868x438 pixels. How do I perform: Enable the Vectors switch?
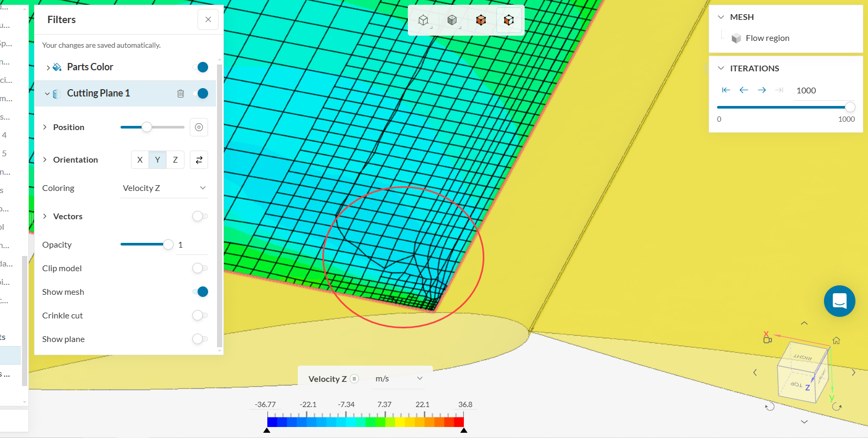pyautogui.click(x=200, y=216)
